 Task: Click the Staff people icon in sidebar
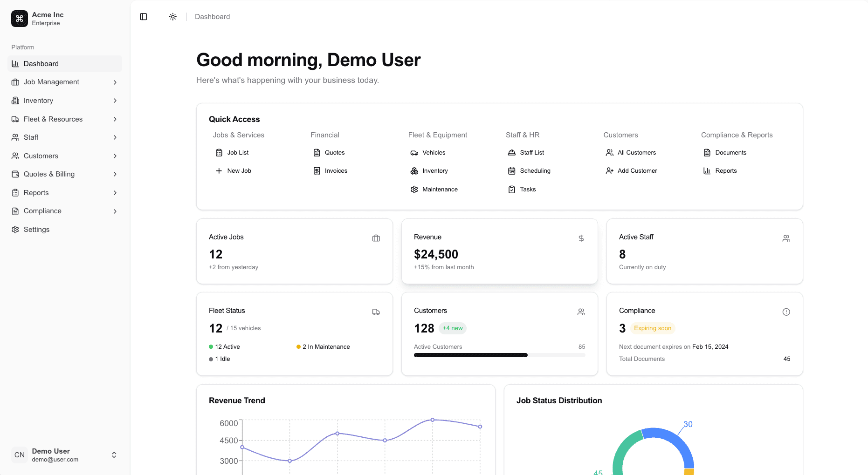pyautogui.click(x=15, y=137)
